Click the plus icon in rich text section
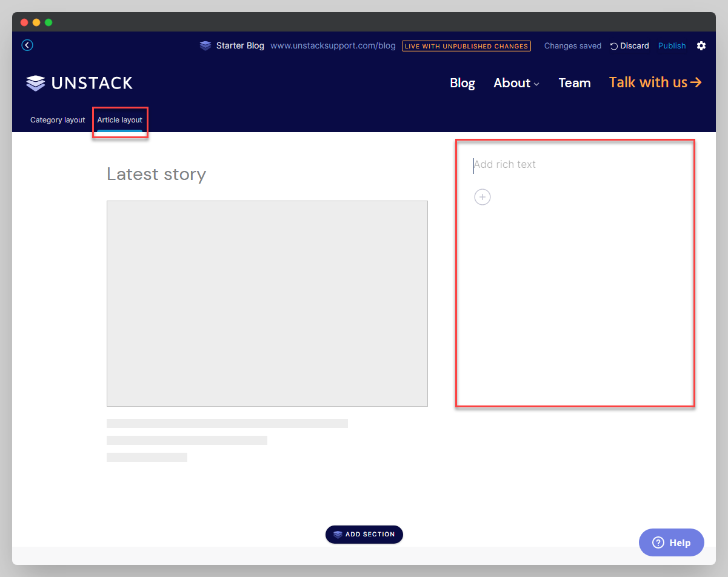This screenshot has width=728, height=577. tap(483, 197)
